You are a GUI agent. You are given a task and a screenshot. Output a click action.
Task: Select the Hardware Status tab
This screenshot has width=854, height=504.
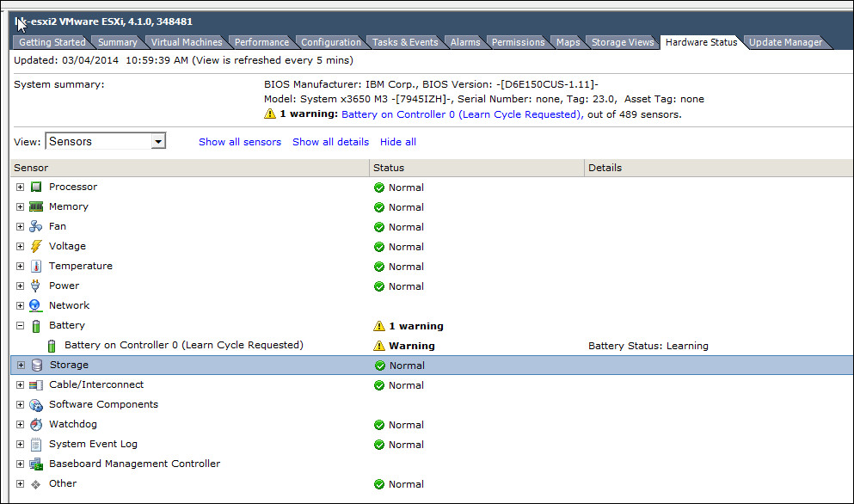coord(701,42)
